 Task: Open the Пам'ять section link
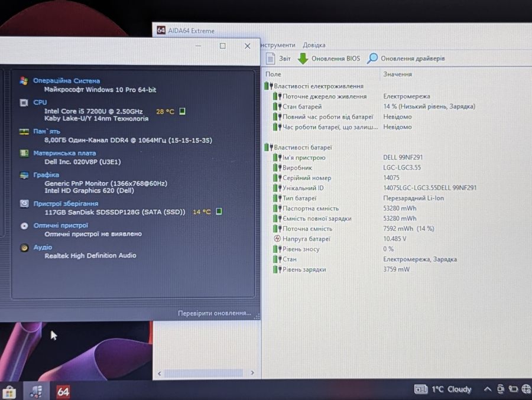[x=47, y=131]
